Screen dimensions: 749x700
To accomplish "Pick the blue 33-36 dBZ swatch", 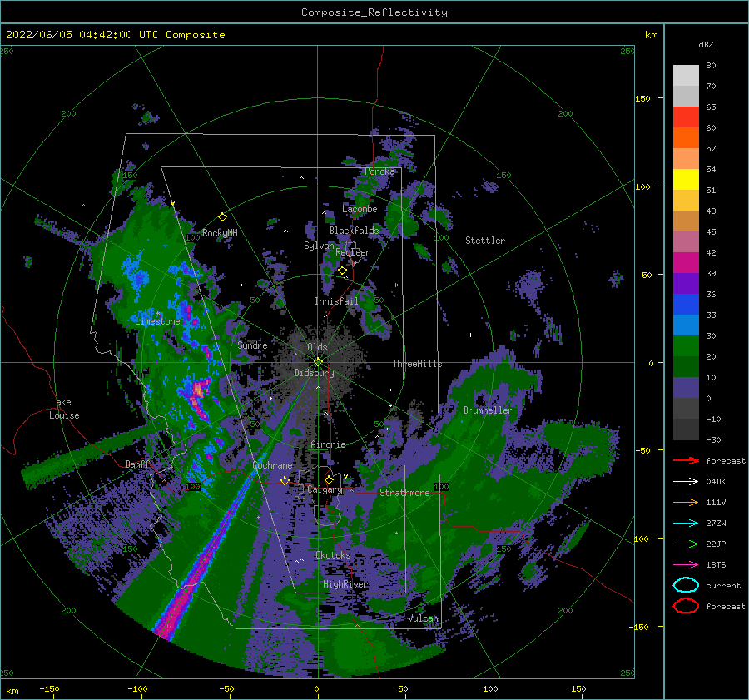I will coord(686,305).
